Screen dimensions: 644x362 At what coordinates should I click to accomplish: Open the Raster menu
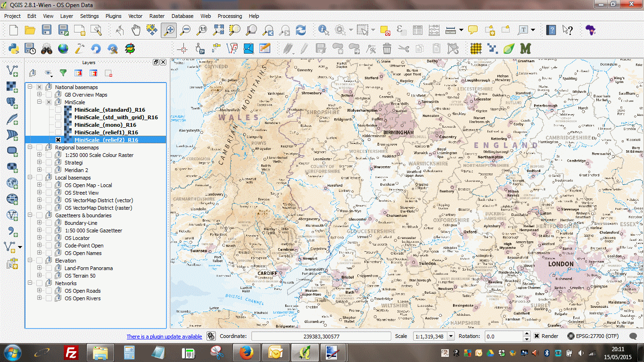(157, 16)
